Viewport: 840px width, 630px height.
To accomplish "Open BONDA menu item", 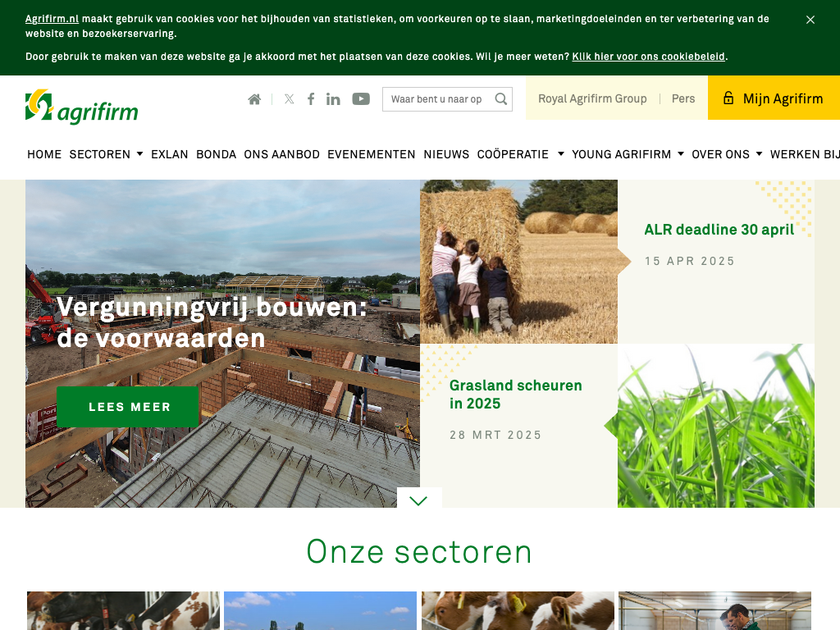I will (216, 154).
